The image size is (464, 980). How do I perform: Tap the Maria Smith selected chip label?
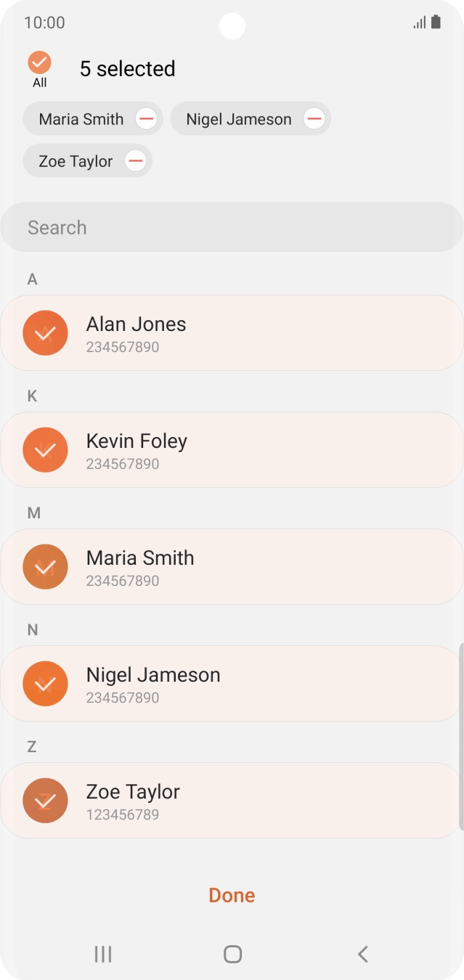(x=81, y=119)
